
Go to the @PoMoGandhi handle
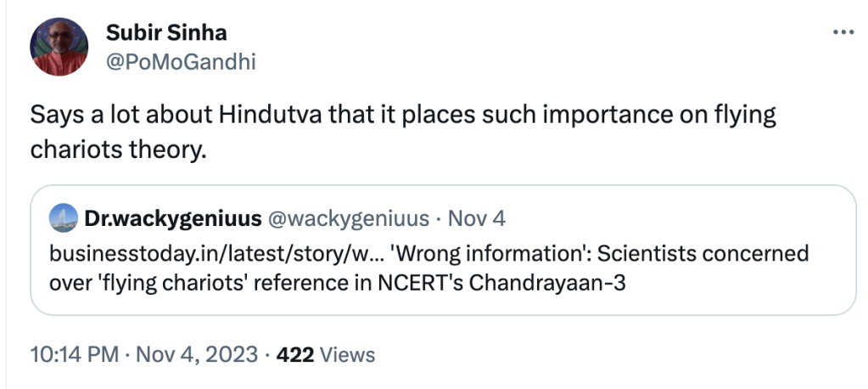click(x=180, y=61)
